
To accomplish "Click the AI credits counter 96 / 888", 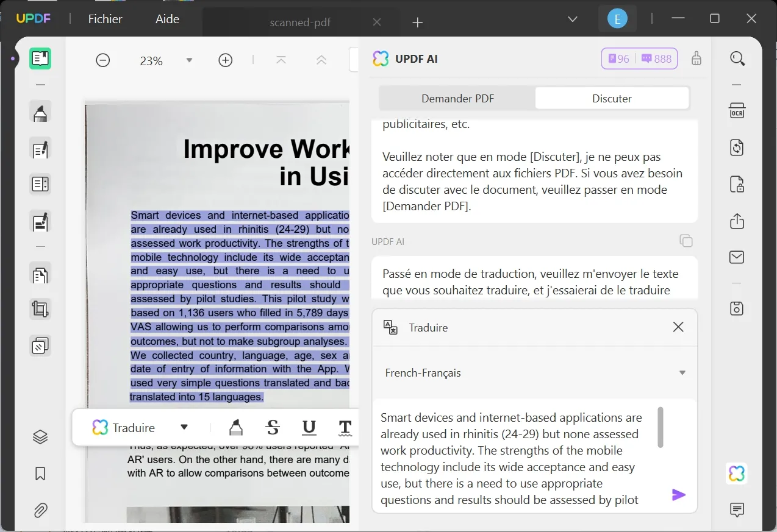I will [640, 59].
